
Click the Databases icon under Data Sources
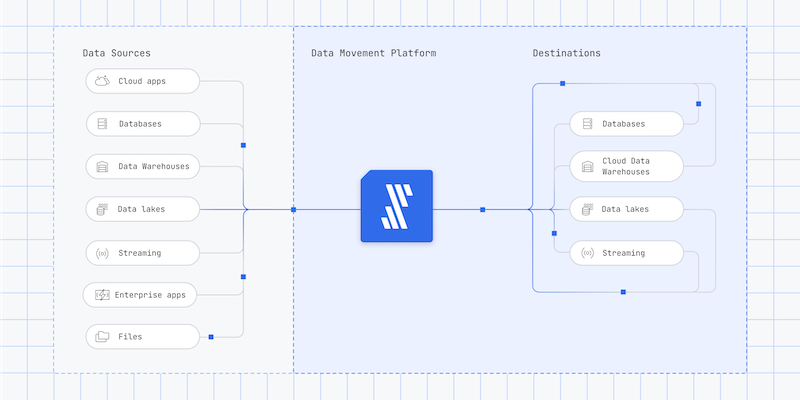coord(102,124)
